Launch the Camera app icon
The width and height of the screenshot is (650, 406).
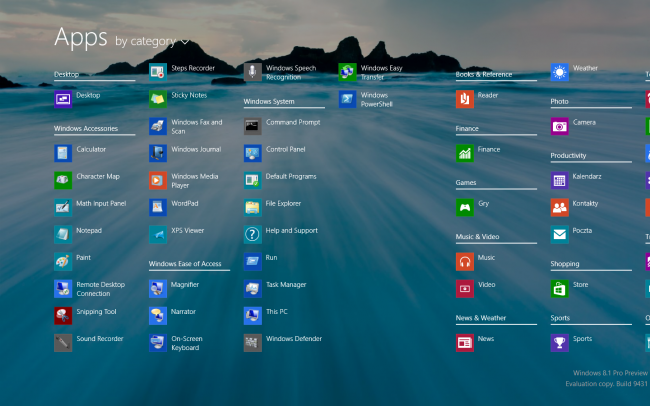(x=560, y=126)
